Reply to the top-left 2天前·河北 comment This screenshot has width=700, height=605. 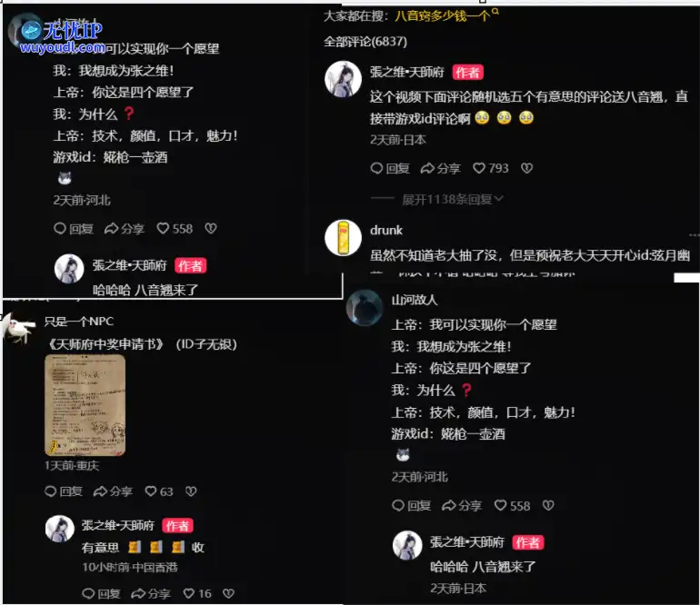74,229
